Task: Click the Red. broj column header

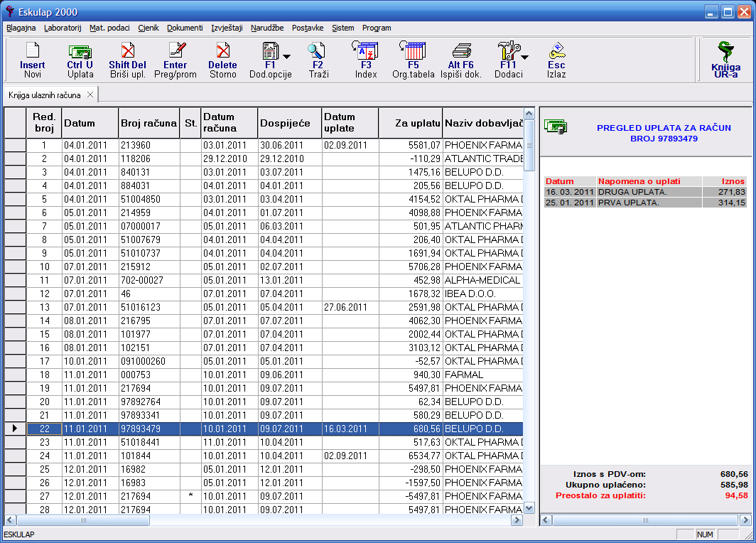Action: (x=44, y=123)
